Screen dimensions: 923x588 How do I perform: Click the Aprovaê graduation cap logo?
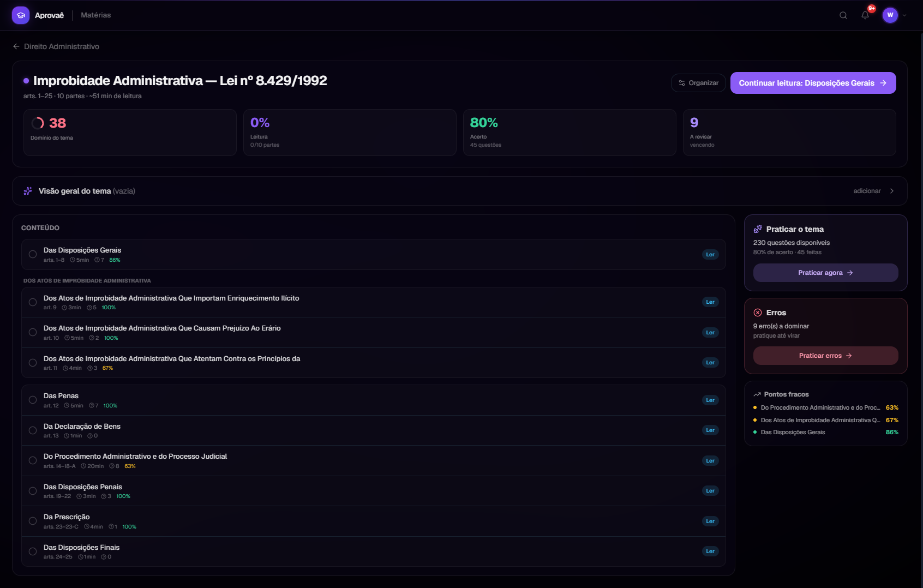[21, 15]
